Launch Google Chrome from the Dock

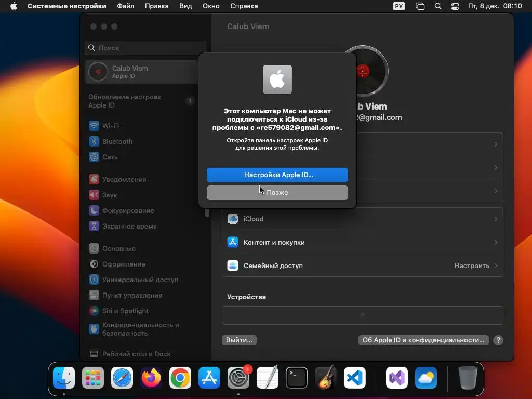pos(180,378)
